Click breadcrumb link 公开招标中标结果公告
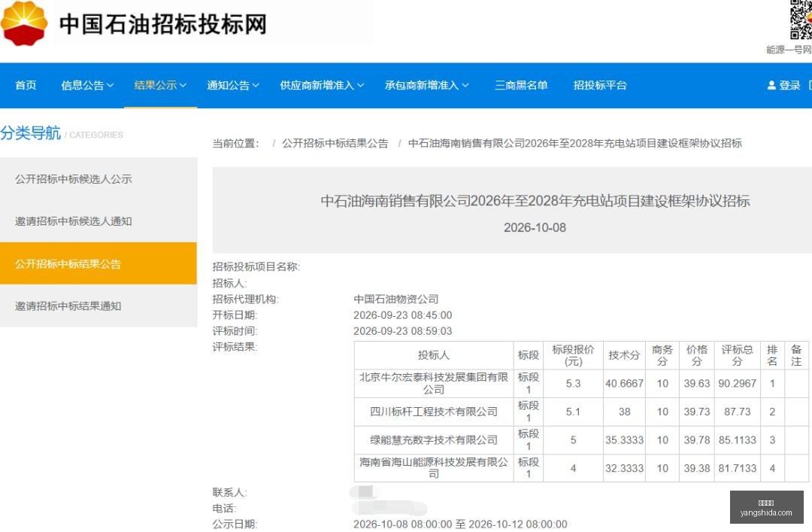812x532 pixels. click(x=335, y=144)
